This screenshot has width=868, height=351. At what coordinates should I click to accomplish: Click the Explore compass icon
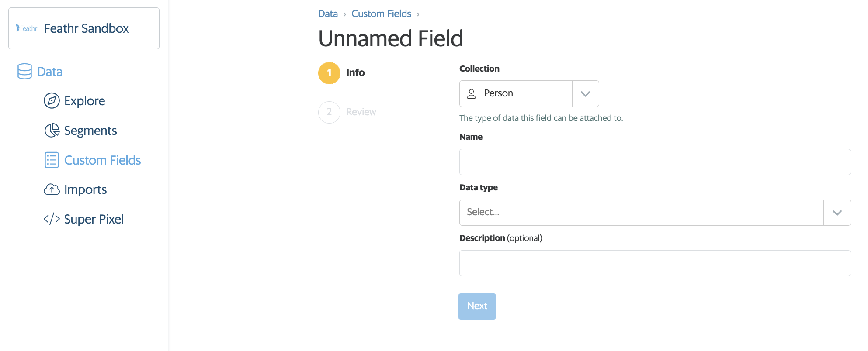point(52,101)
